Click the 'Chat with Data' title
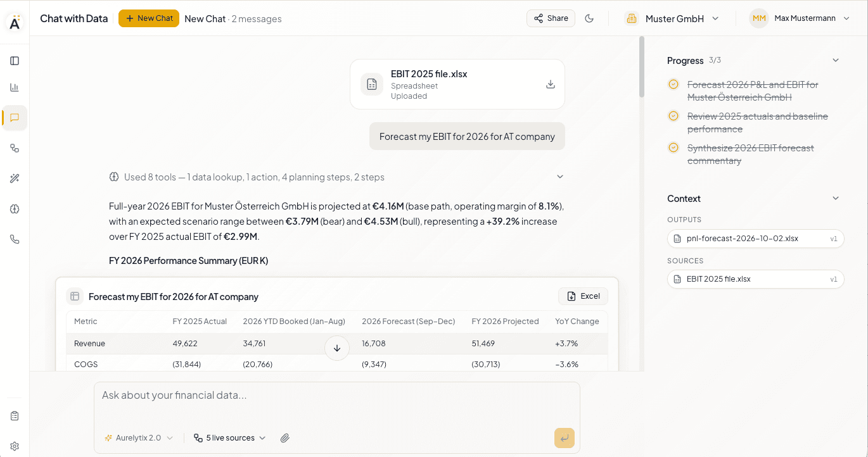The image size is (868, 457). tap(74, 18)
